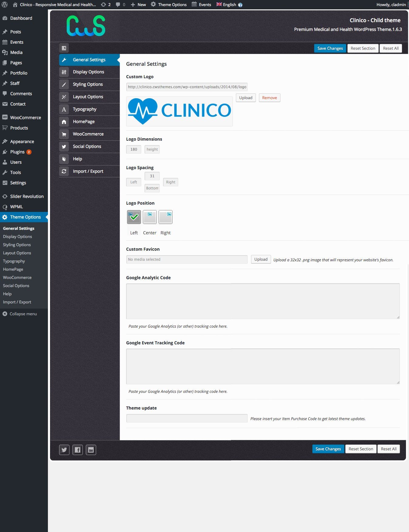Screen dimensions: 409x532
Task: Click the Display Options sliders icon
Action: (x=64, y=72)
